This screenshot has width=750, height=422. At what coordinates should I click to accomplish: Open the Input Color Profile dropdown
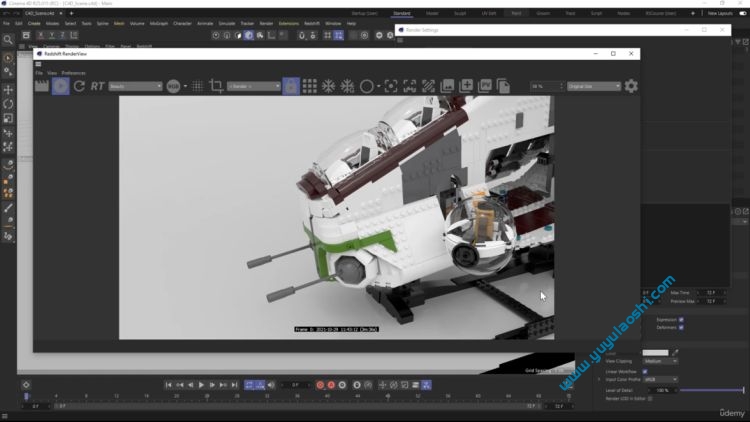pyautogui.click(x=660, y=379)
